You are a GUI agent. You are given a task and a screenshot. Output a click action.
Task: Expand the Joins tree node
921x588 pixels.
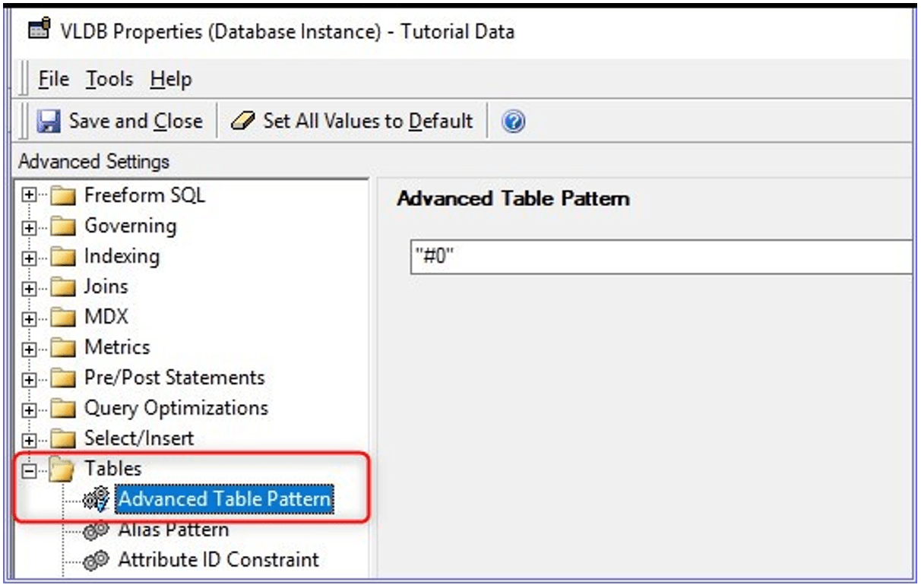[30, 287]
